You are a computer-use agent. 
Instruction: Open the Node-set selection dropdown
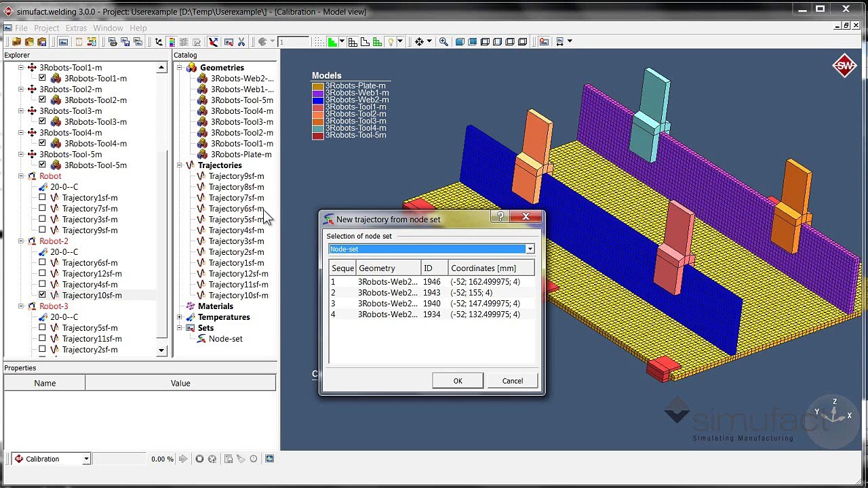pyautogui.click(x=530, y=249)
